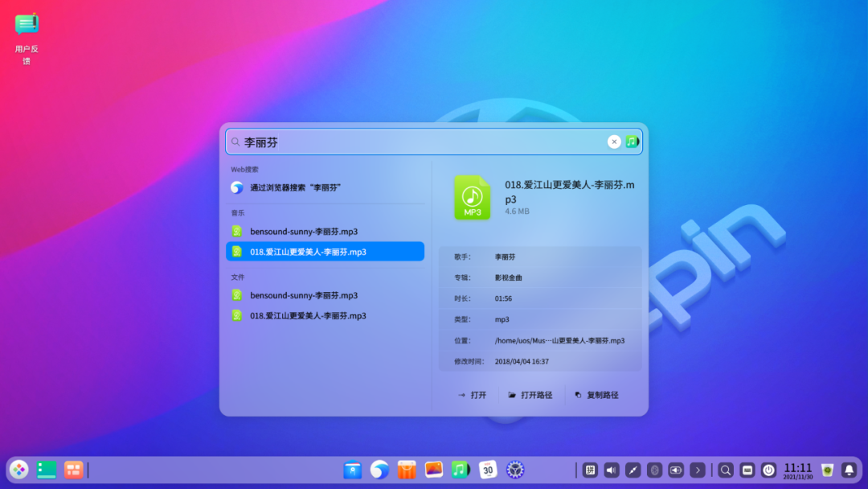The height and width of the screenshot is (489, 868).
Task: Click the large MP3 file preview icon
Action: [473, 197]
